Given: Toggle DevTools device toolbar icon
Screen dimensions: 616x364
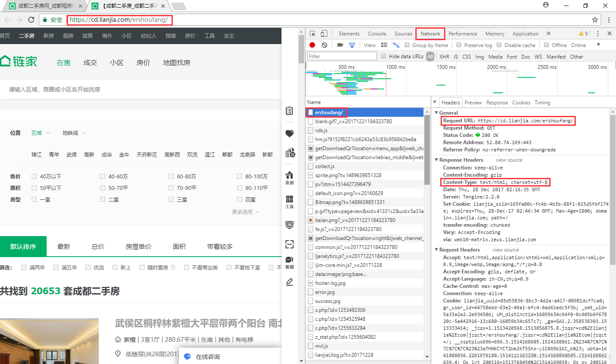Looking at the screenshot, I should pos(324,33).
